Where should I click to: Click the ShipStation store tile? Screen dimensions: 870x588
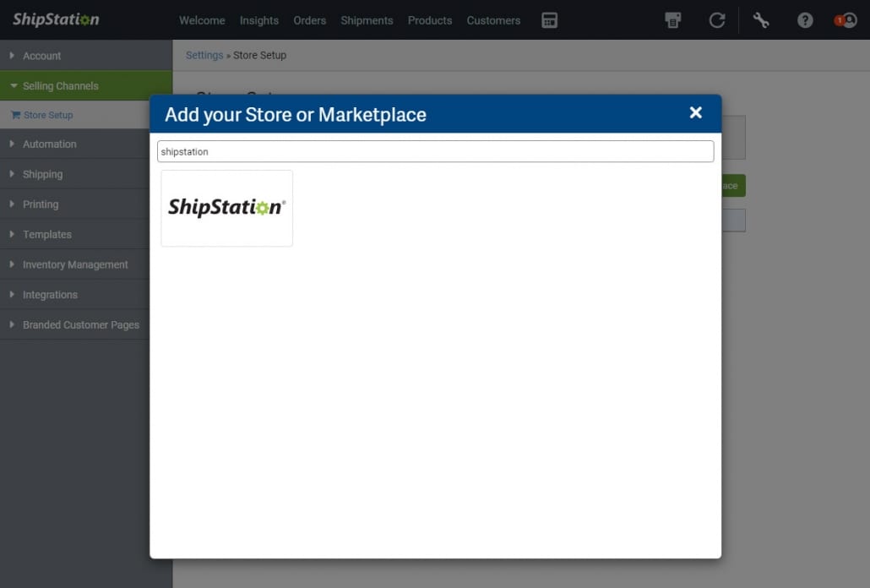pos(226,208)
